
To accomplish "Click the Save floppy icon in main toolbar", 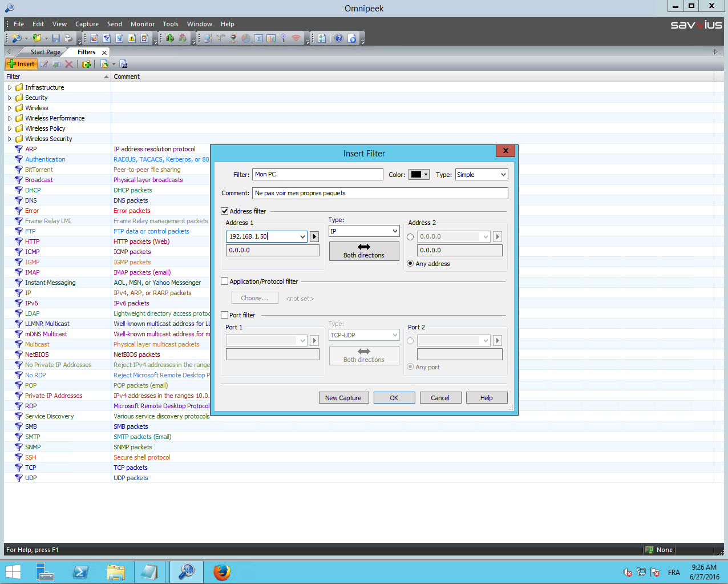I will click(x=55, y=38).
